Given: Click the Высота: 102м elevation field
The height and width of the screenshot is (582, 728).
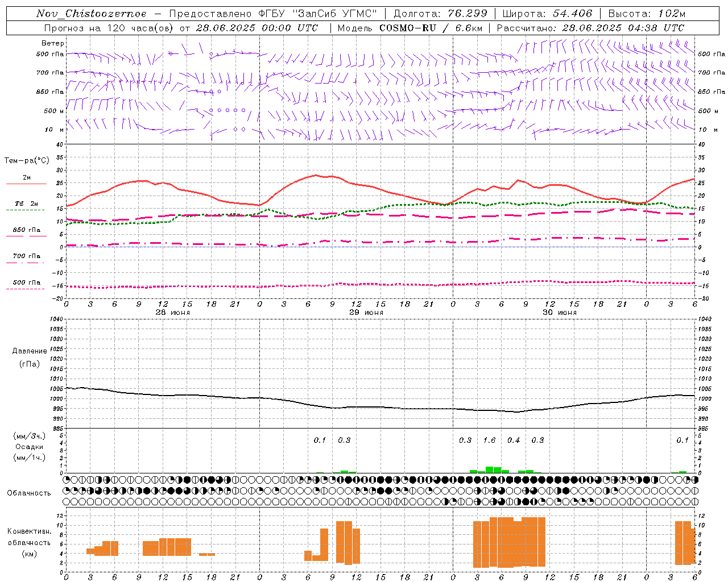Looking at the screenshot, I should (647, 14).
